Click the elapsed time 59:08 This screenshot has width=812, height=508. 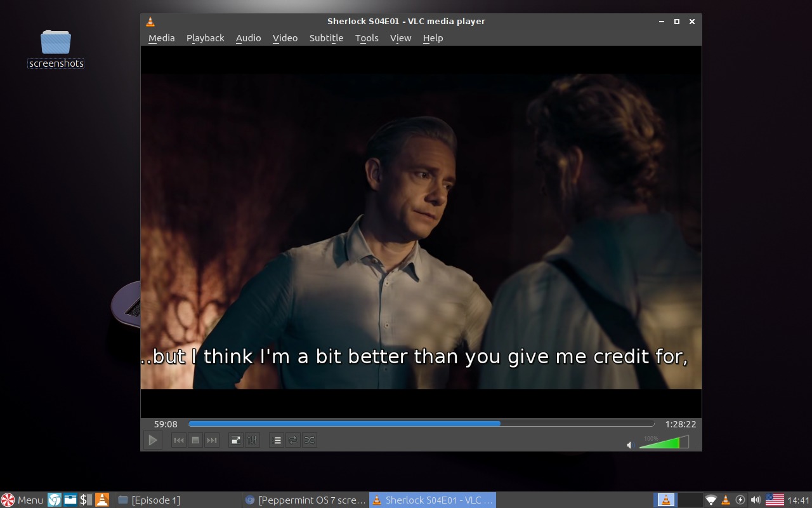pyautogui.click(x=166, y=424)
